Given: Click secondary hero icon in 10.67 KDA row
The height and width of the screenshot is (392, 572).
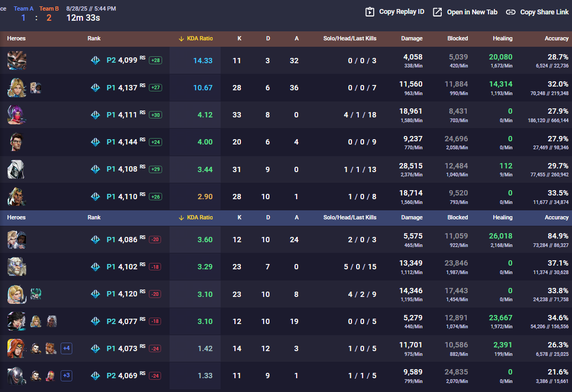Looking at the screenshot, I should [x=36, y=88].
